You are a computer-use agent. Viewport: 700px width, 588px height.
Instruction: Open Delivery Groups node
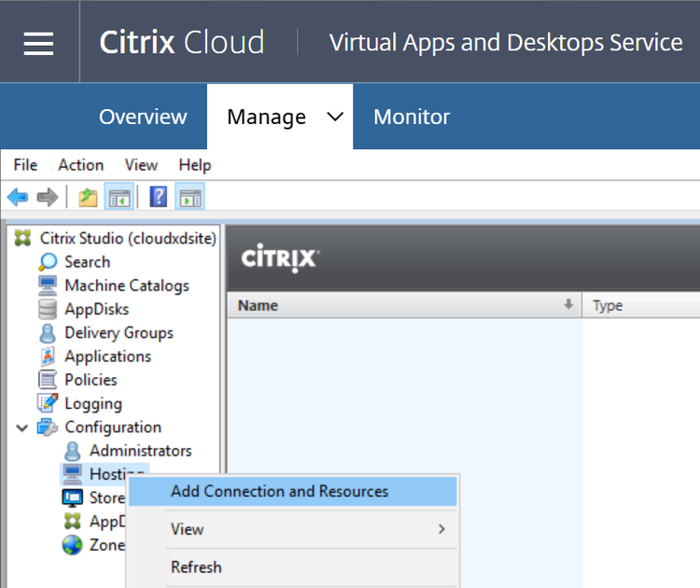tap(119, 333)
